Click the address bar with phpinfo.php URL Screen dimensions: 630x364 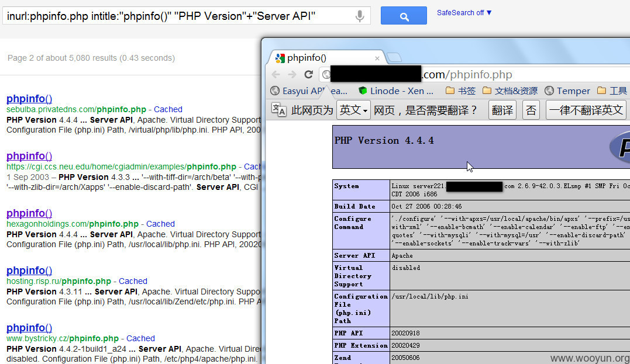pyautogui.click(x=474, y=75)
